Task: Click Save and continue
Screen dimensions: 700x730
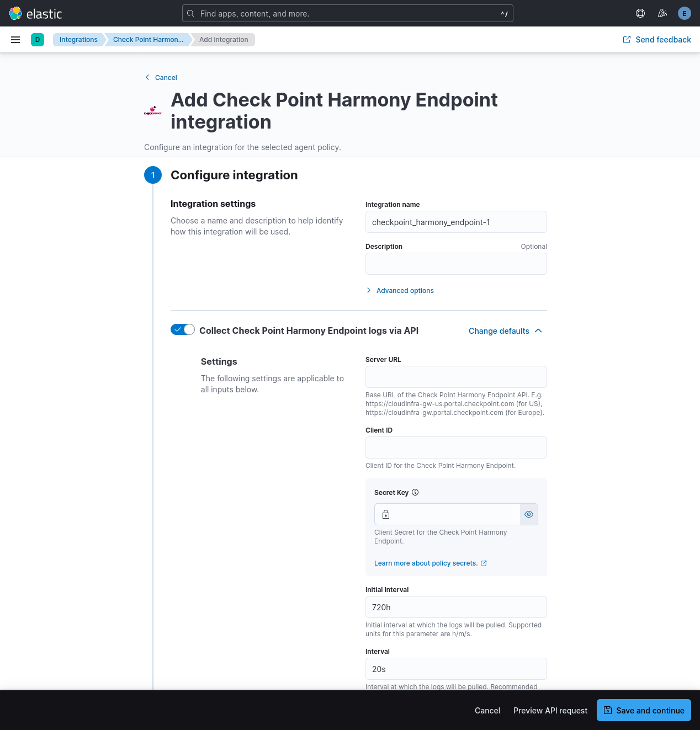Action: pos(644,710)
